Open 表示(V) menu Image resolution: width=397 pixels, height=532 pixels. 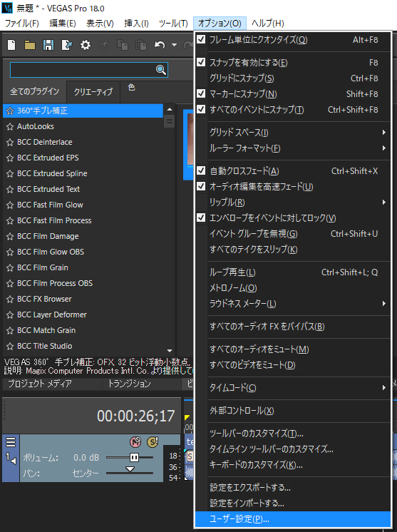100,24
